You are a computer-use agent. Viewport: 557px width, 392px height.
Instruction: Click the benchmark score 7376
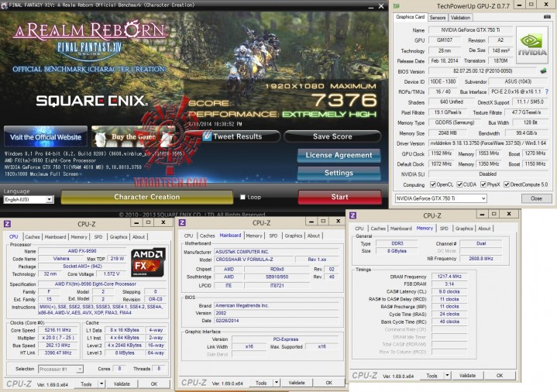point(345,100)
